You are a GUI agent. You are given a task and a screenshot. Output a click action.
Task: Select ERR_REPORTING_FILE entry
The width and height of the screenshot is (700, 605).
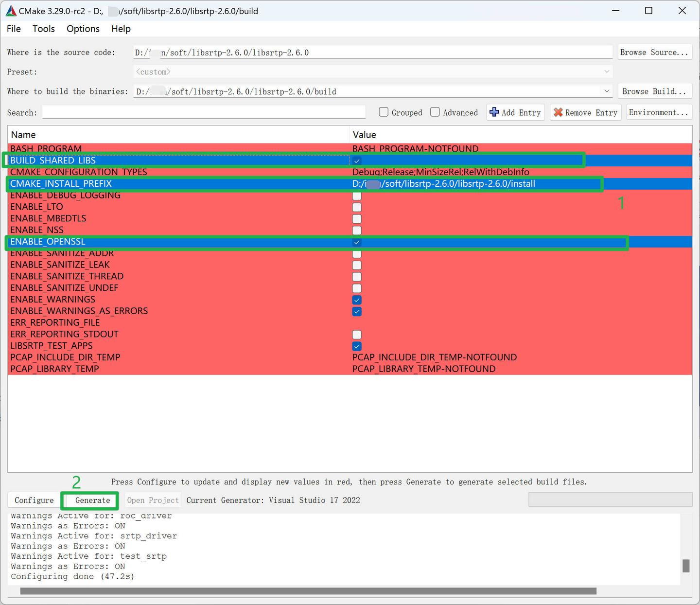(x=55, y=322)
